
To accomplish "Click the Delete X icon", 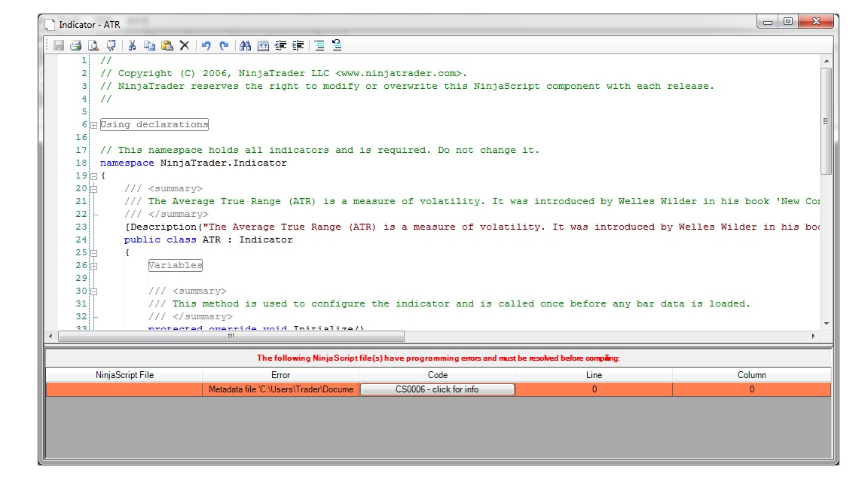I will [x=185, y=45].
